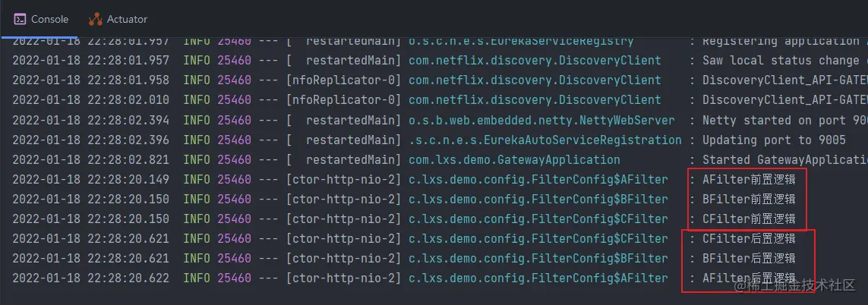Select the 'BFilter后置逻辑' log message
The image size is (868, 305).
pyautogui.click(x=749, y=259)
